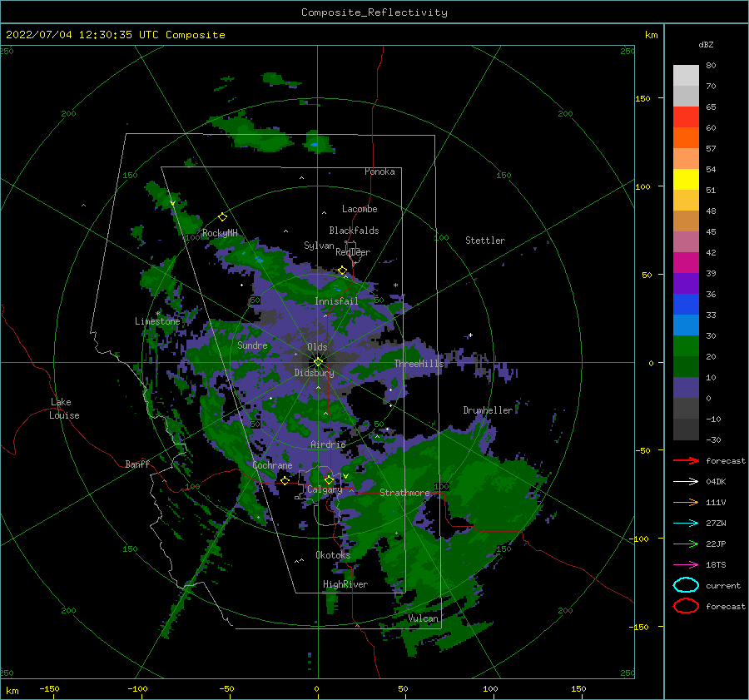Click the Composite_Reflectivity title
749x700 pixels.
(x=374, y=12)
